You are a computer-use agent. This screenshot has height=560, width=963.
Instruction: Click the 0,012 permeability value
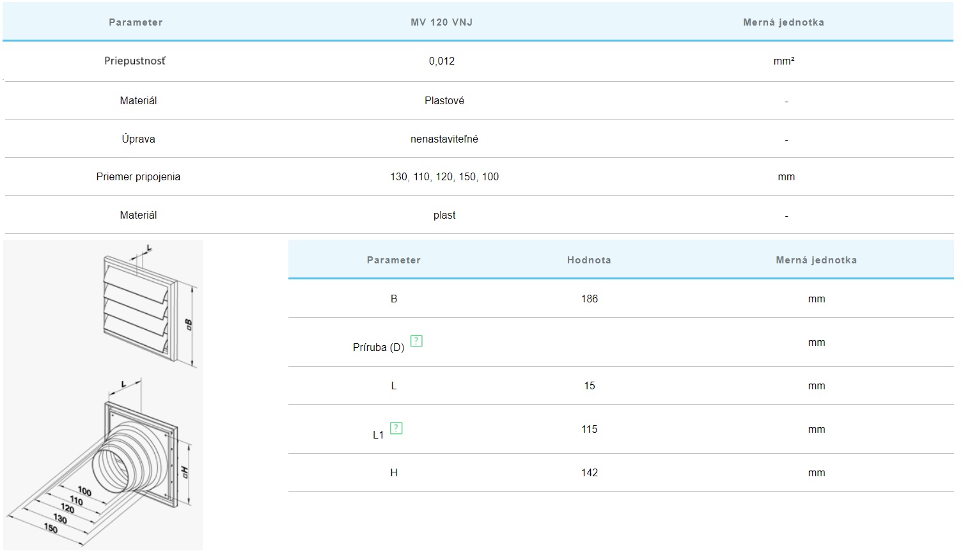pyautogui.click(x=442, y=61)
